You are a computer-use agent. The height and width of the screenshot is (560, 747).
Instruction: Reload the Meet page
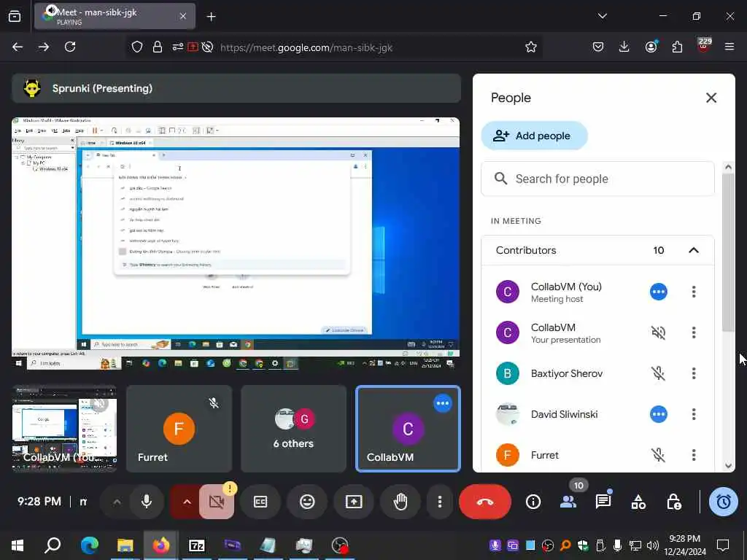pos(70,47)
